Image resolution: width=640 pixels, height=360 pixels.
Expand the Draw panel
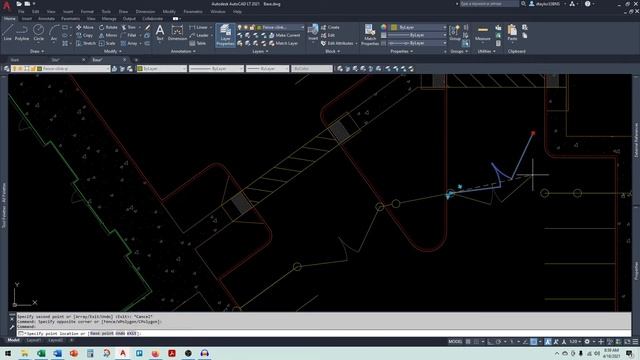coord(37,51)
